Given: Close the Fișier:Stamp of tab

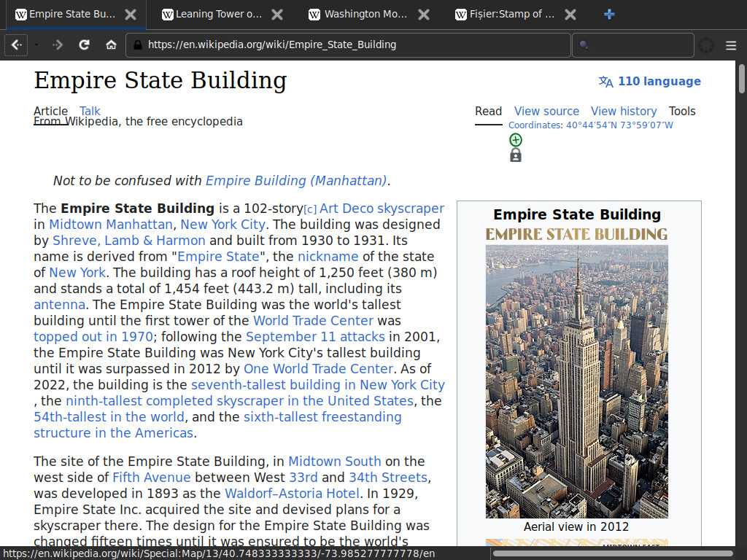Looking at the screenshot, I should (570, 15).
